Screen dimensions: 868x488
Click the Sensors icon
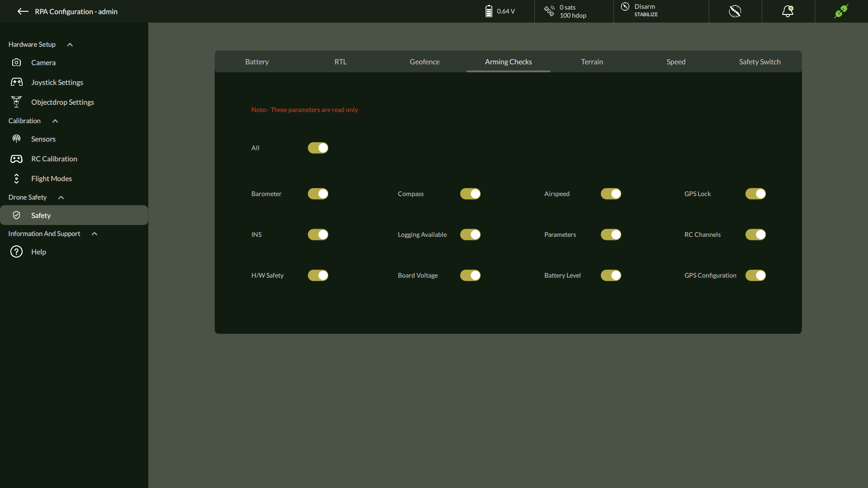(x=17, y=139)
